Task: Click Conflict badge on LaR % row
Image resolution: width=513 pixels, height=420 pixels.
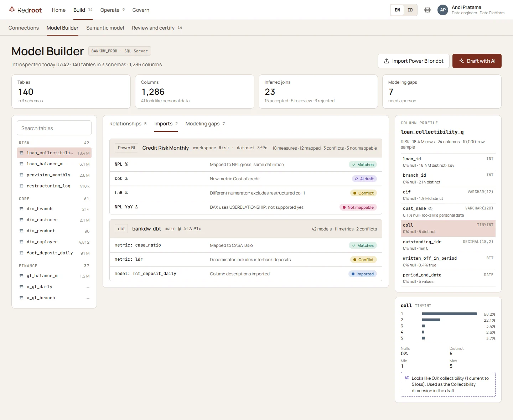Action: point(363,193)
